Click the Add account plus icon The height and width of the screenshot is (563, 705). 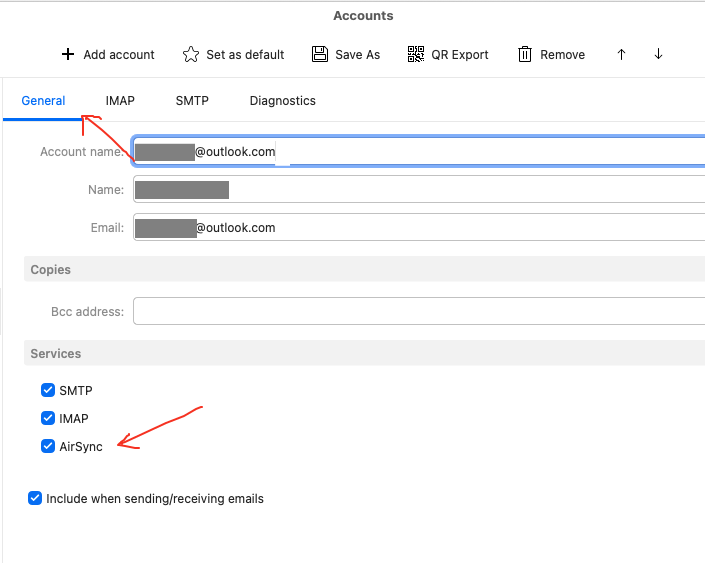tap(68, 54)
